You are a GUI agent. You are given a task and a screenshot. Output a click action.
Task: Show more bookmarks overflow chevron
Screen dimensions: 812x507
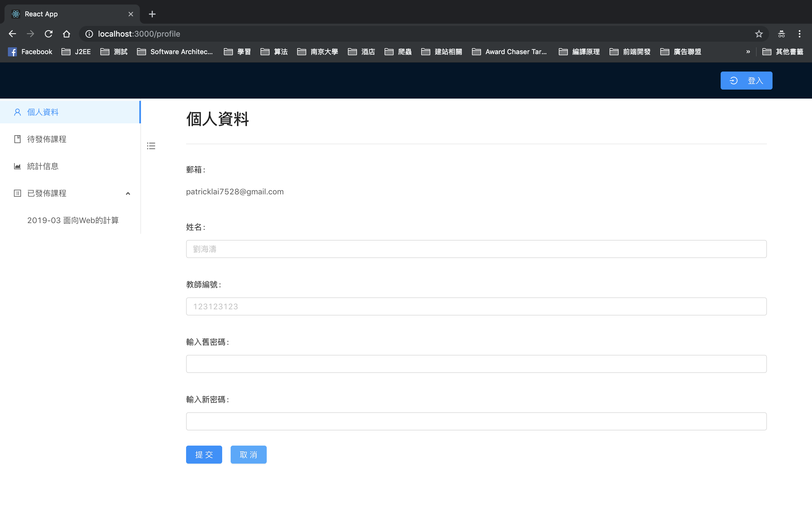pyautogui.click(x=748, y=52)
